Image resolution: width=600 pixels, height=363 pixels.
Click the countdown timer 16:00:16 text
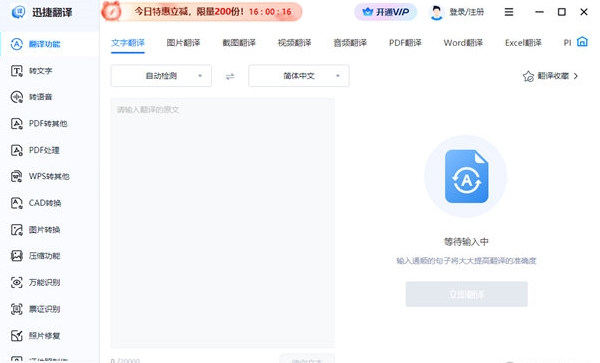pyautogui.click(x=270, y=12)
